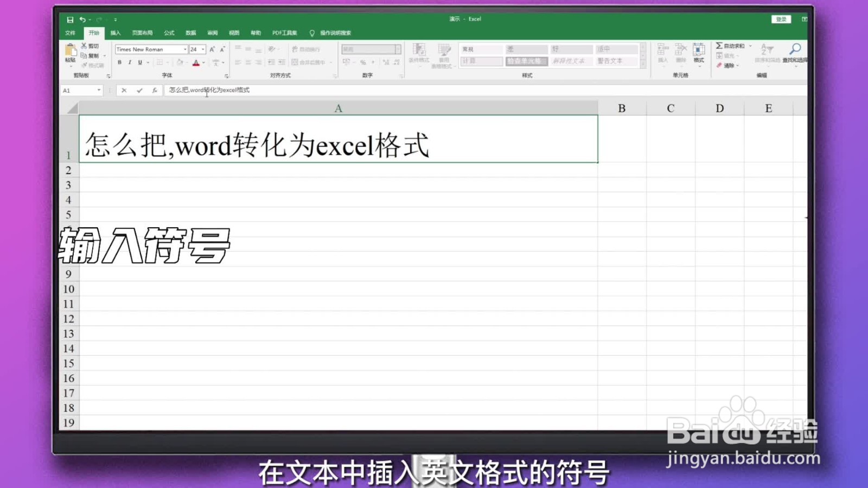The image size is (868, 488).
Task: Click the Copy (复制) icon
Action: [84, 55]
